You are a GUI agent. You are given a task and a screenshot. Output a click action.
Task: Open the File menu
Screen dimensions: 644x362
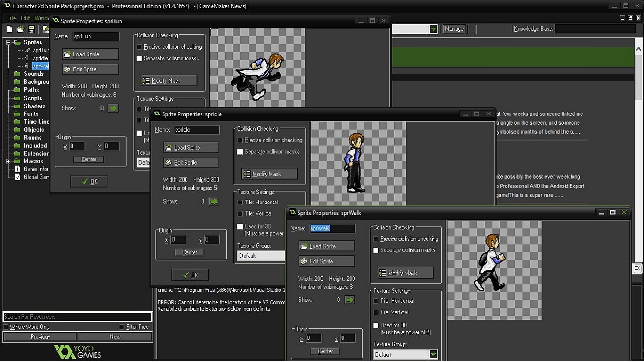click(11, 17)
